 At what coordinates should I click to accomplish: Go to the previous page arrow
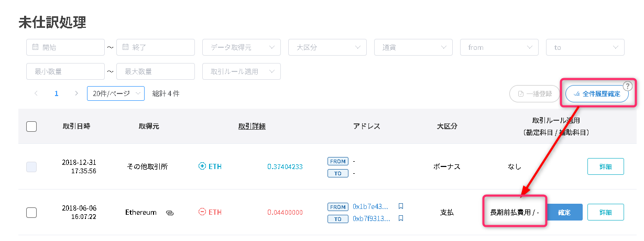click(36, 93)
